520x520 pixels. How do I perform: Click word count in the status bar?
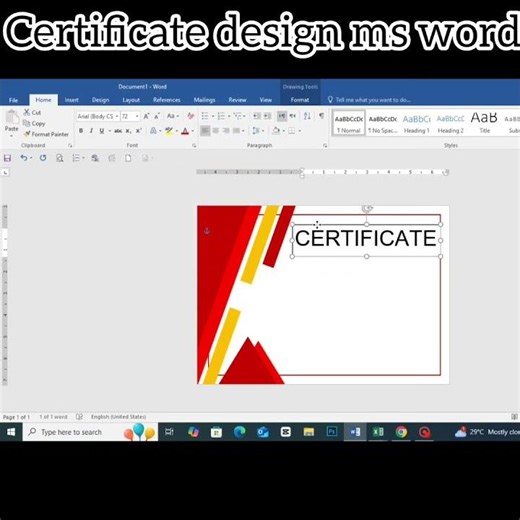(53, 417)
